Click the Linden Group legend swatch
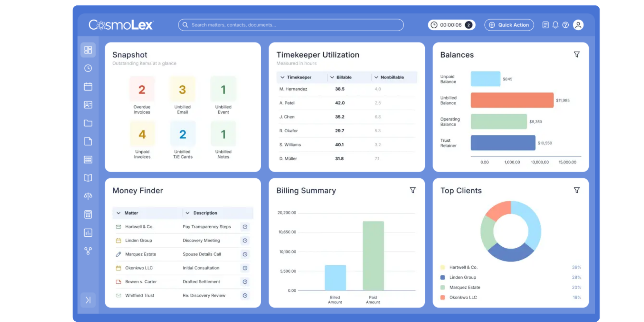This screenshot has height=322, width=644. pos(443,277)
